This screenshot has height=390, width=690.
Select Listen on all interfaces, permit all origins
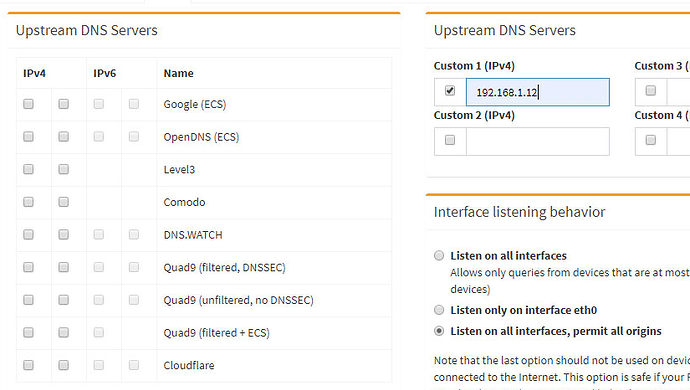(439, 331)
